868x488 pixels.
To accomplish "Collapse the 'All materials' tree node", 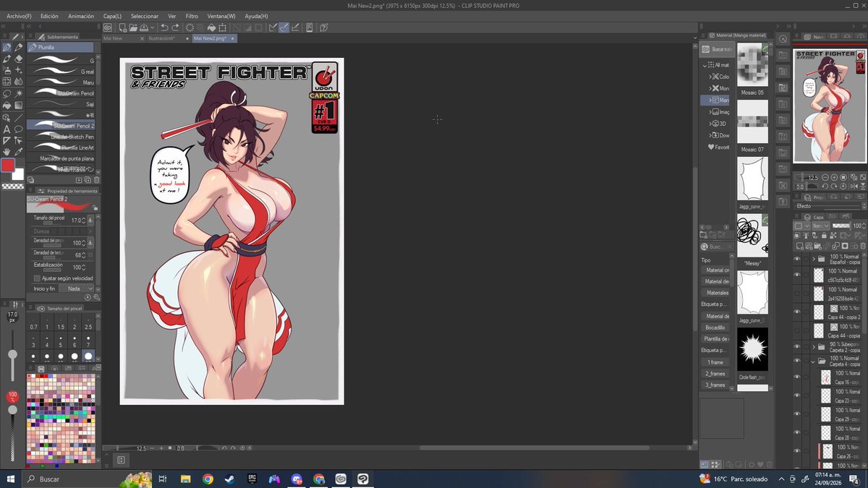I will pos(705,65).
